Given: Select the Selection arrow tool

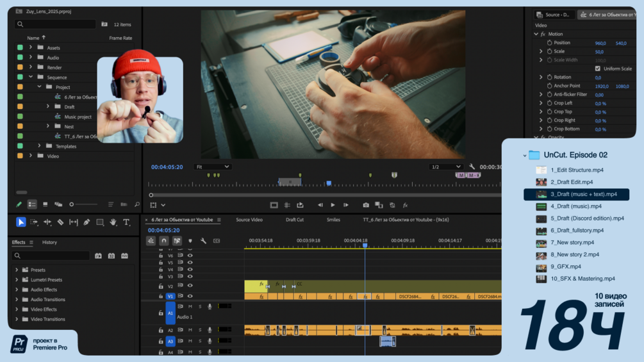Looking at the screenshot, I should click(21, 222).
